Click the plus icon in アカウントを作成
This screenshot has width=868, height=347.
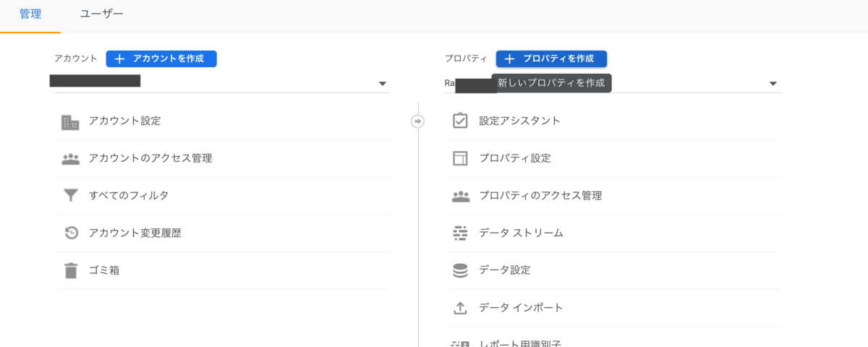click(x=120, y=59)
